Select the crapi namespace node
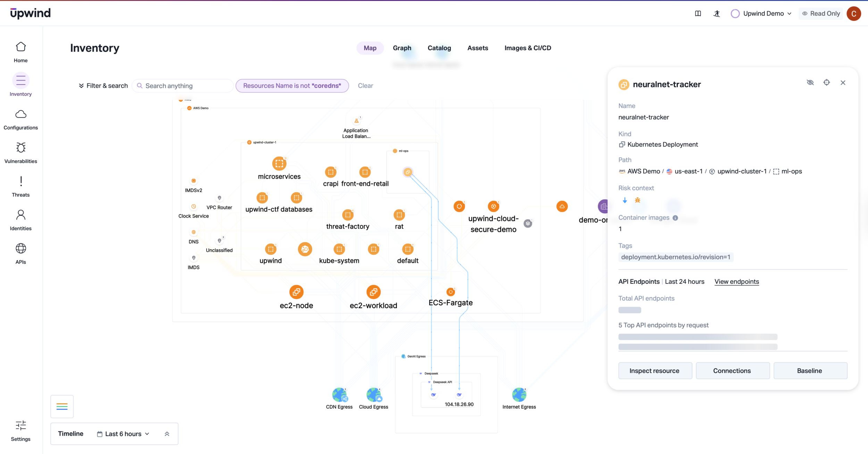Screen dimensions: 868x454 (x=331, y=172)
